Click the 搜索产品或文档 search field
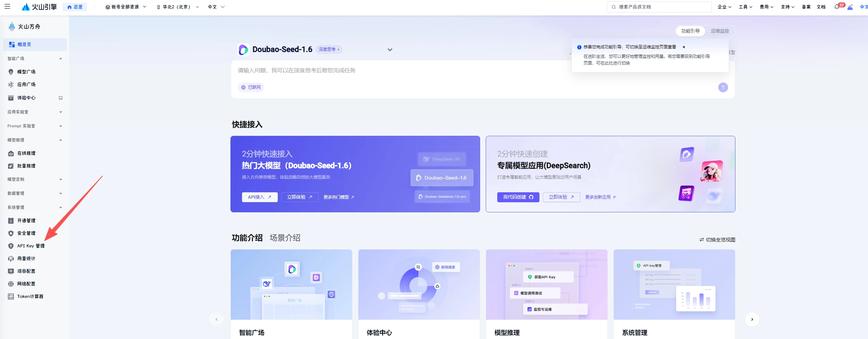The height and width of the screenshot is (339, 868). pyautogui.click(x=659, y=7)
